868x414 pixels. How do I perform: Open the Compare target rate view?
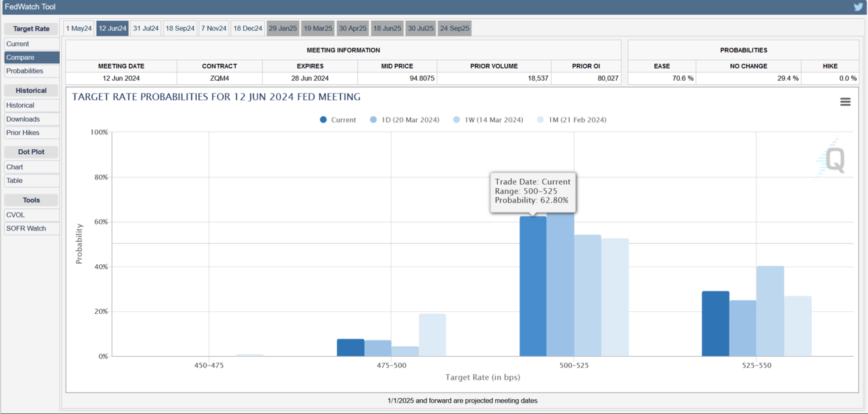(x=32, y=57)
